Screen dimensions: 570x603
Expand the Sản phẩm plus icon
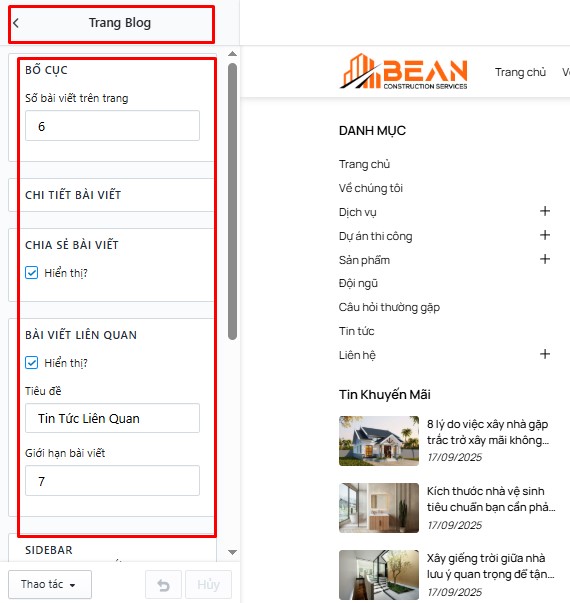click(x=545, y=259)
